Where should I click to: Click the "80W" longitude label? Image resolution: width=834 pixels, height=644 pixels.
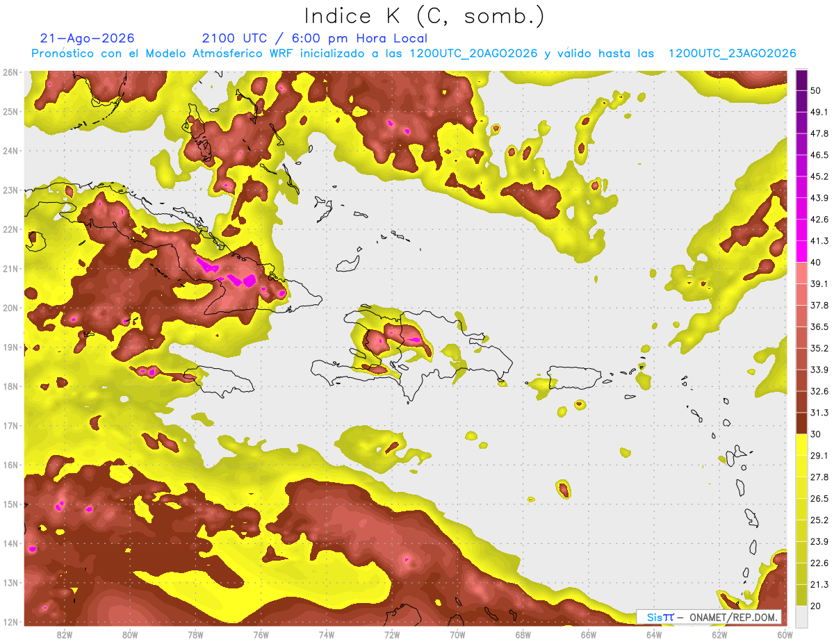[130, 634]
